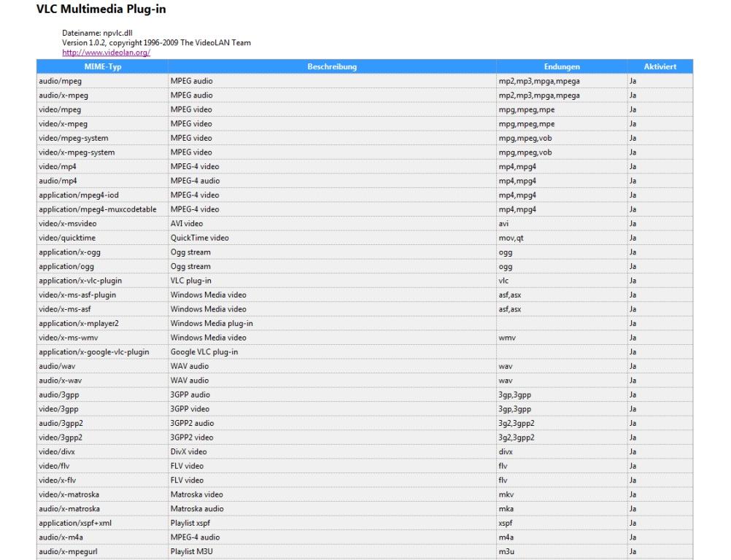The height and width of the screenshot is (560, 731).
Task: Select the m3u extension cell
Action: point(562,551)
